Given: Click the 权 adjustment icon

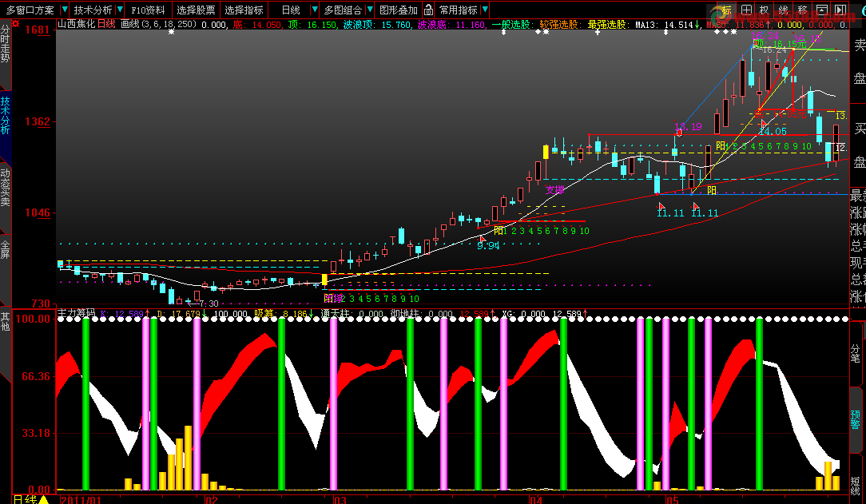Looking at the screenshot, I should coord(765,10).
